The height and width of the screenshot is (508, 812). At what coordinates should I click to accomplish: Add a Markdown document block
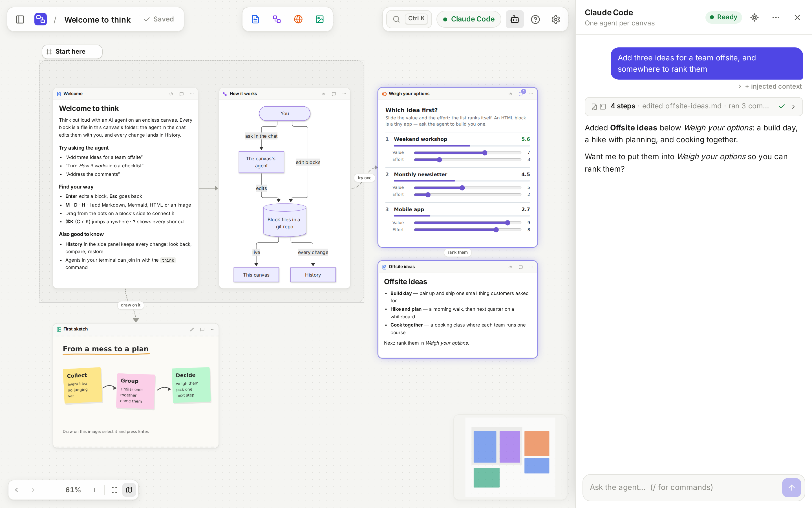click(x=255, y=19)
